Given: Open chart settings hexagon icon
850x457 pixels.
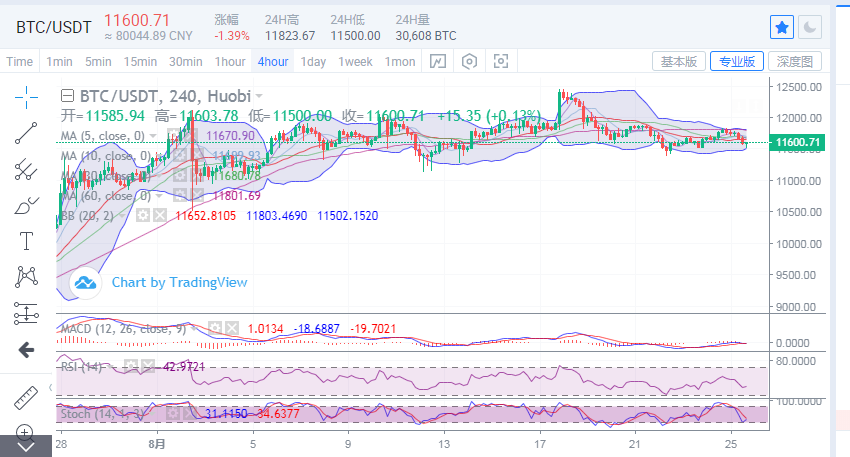Looking at the screenshot, I should (469, 61).
